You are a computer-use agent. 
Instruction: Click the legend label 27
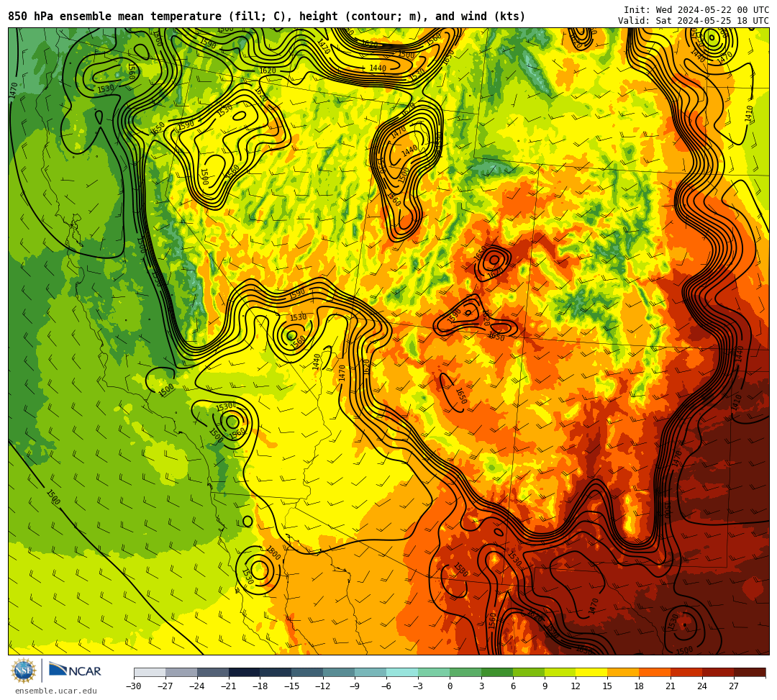(x=734, y=686)
